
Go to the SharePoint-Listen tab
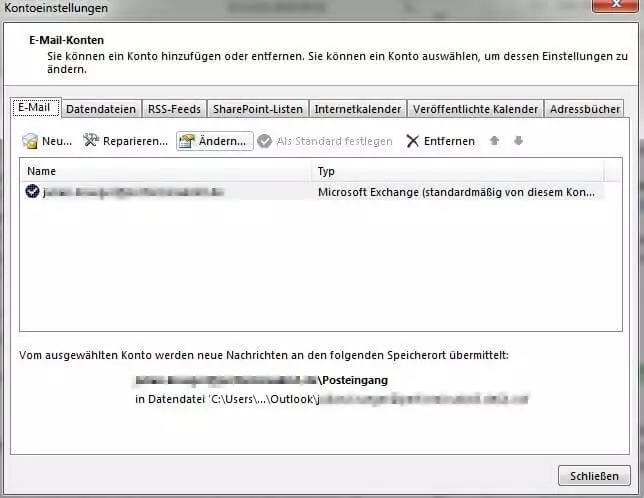coord(257,109)
